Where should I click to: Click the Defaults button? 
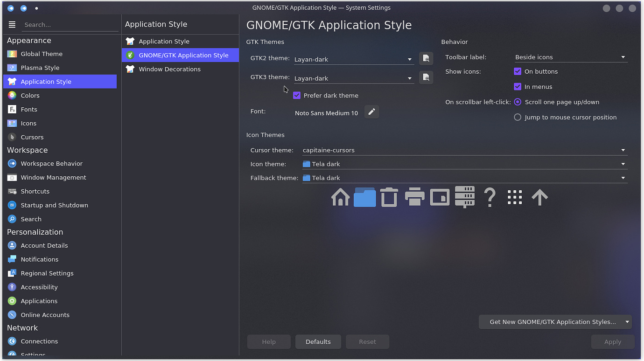318,342
